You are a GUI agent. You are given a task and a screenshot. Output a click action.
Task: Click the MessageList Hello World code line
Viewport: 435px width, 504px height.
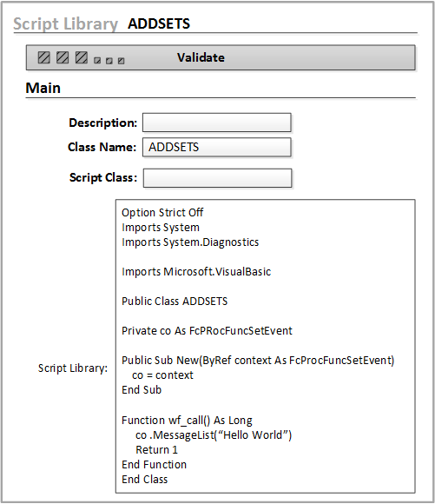point(214,435)
